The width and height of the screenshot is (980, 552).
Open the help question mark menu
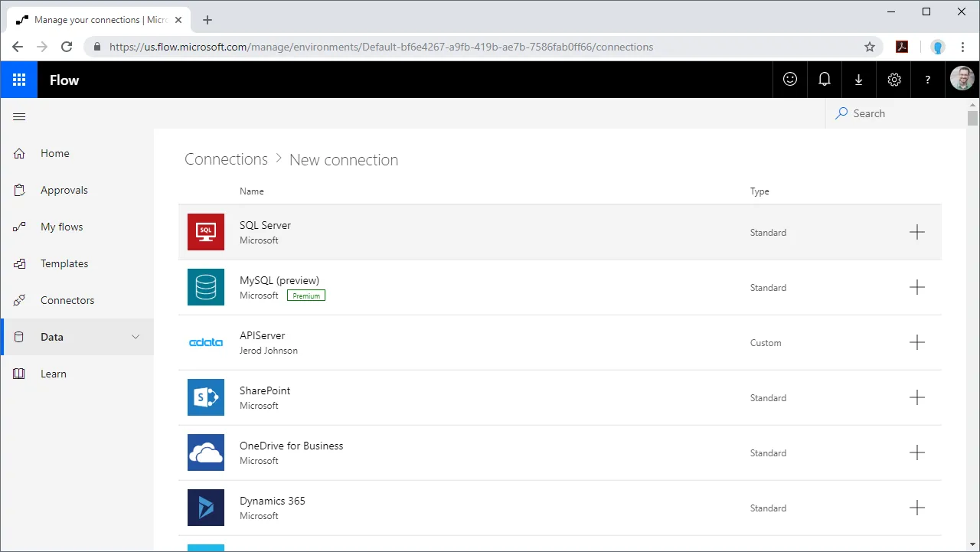point(927,80)
